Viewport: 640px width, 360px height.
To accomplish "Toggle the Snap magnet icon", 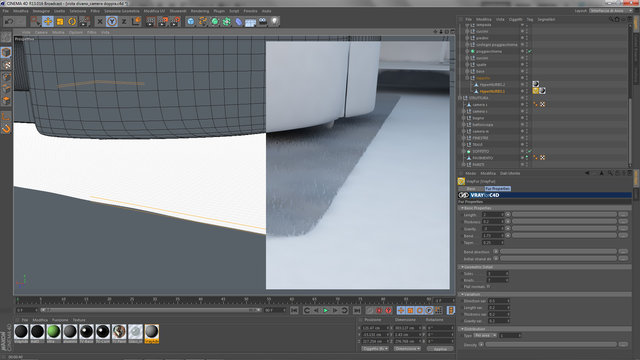I will tap(6, 129).
